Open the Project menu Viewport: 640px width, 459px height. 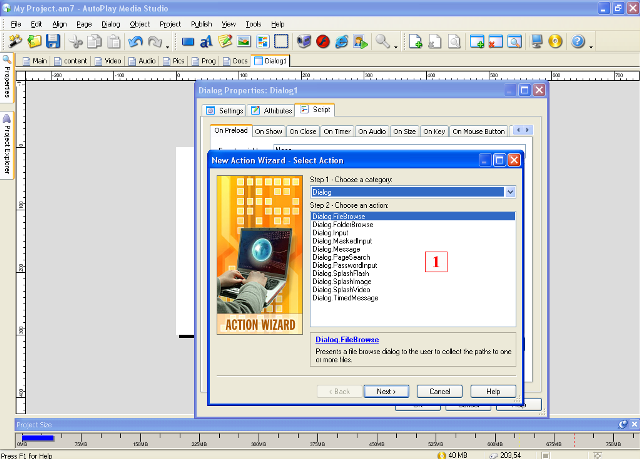click(170, 22)
